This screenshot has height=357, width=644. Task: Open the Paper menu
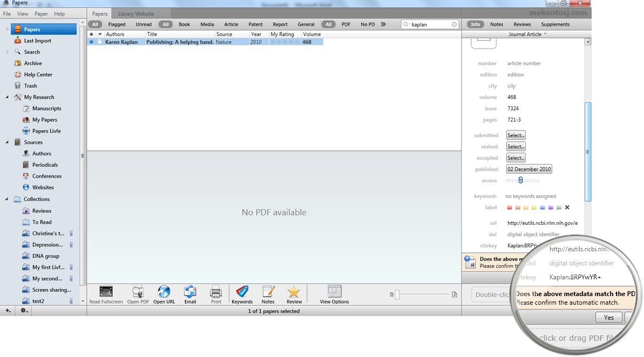coord(41,13)
